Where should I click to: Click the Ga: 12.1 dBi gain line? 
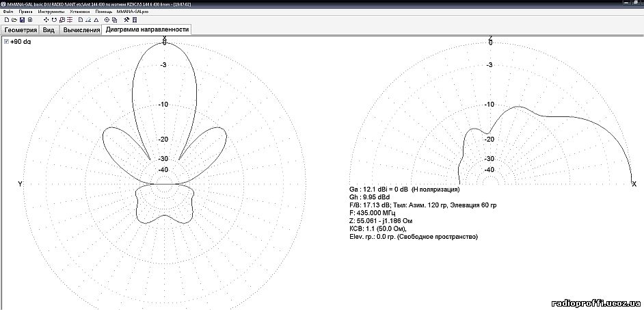click(404, 190)
